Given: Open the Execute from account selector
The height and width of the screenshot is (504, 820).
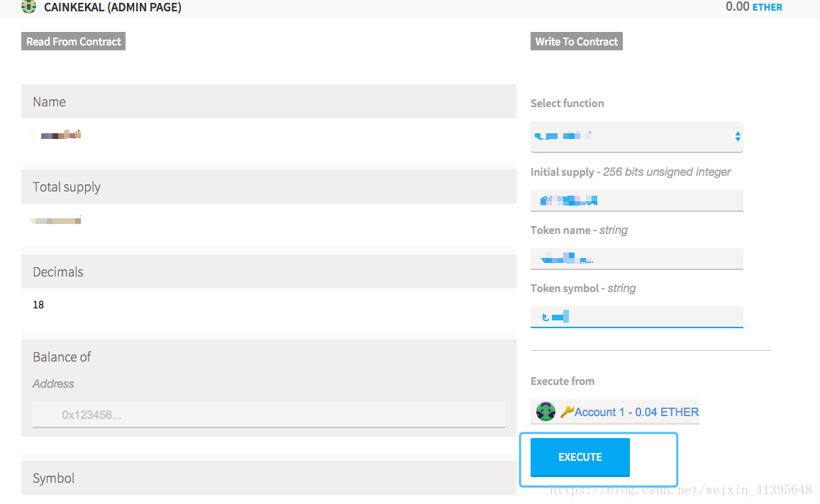Looking at the screenshot, I should [614, 412].
